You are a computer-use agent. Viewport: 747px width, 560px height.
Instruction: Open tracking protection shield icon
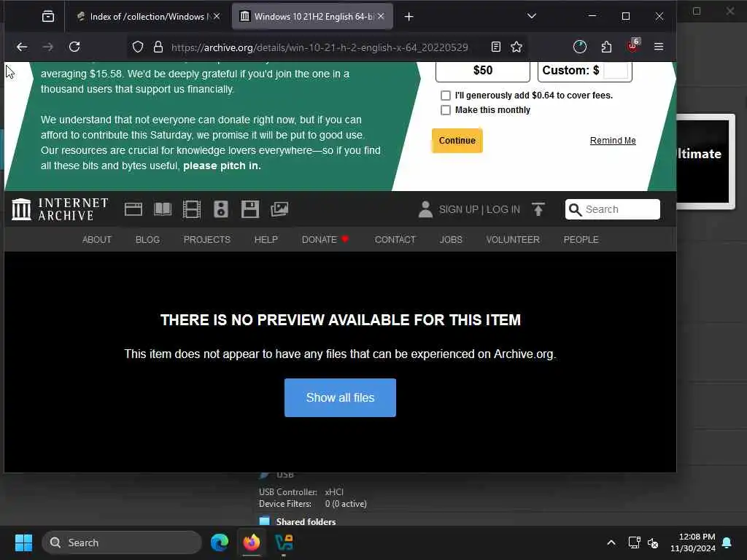138,47
